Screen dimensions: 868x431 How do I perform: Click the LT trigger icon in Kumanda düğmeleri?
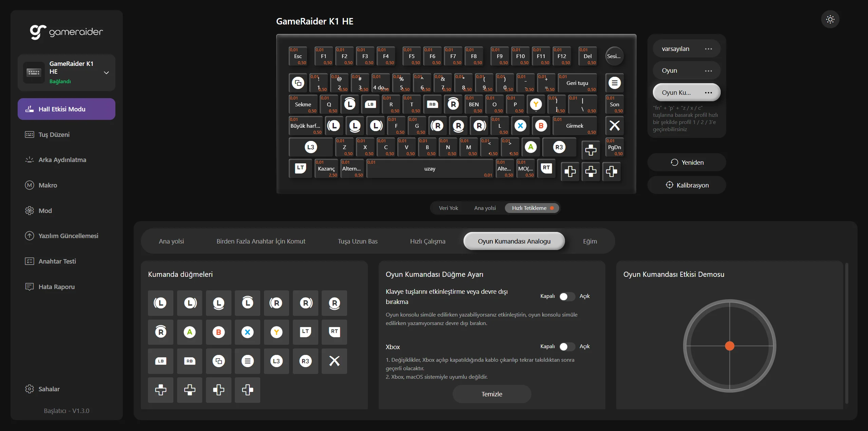(305, 332)
